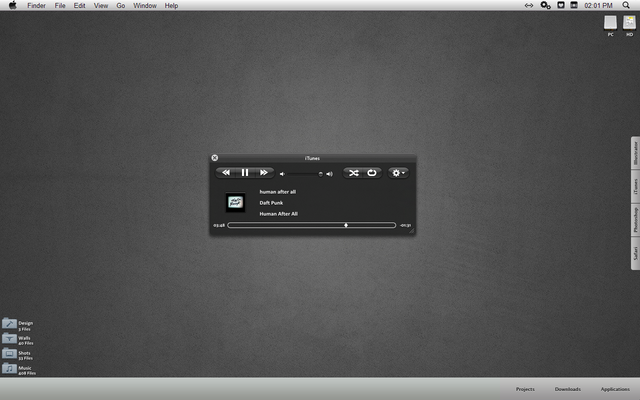Toggle shuffle in the iTunes widget

[354, 173]
